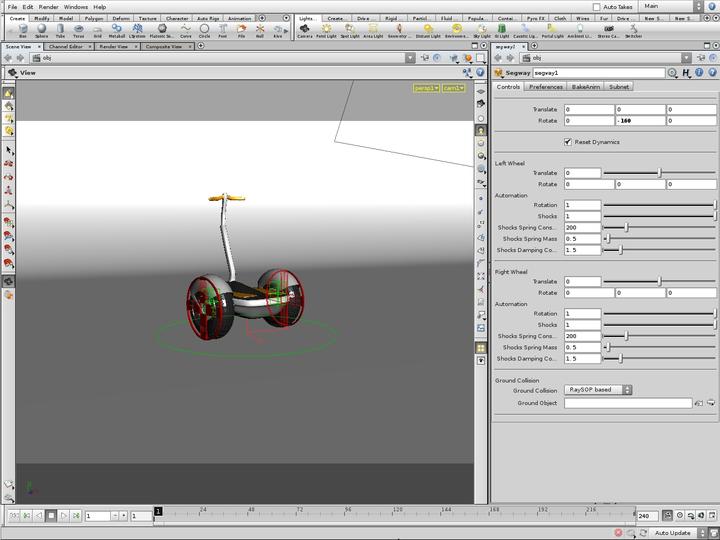Click the Sky Light shelf tool
This screenshot has width=720, height=540.
482,30
